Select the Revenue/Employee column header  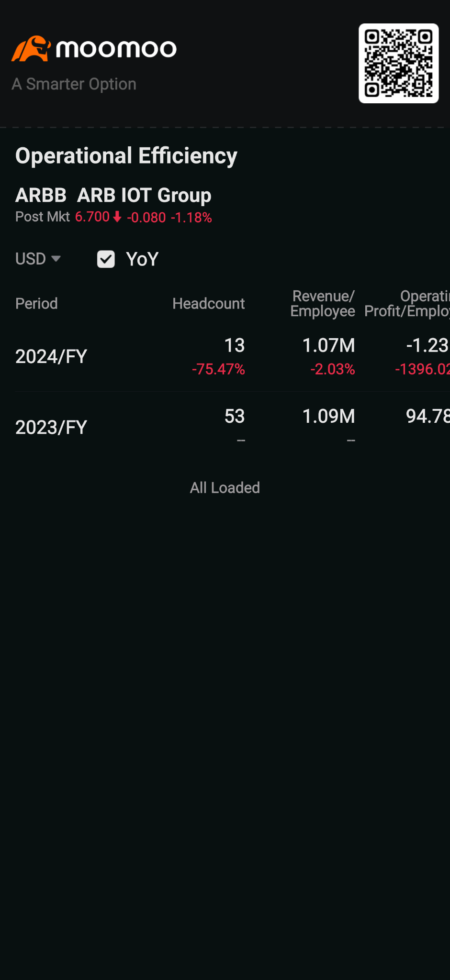[x=323, y=303]
